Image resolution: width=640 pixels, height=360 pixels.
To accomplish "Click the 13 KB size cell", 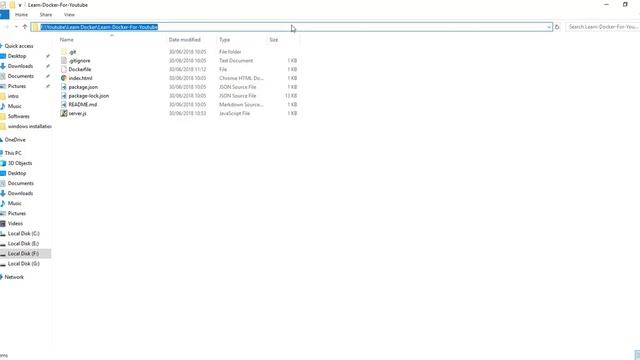I will click(291, 96).
